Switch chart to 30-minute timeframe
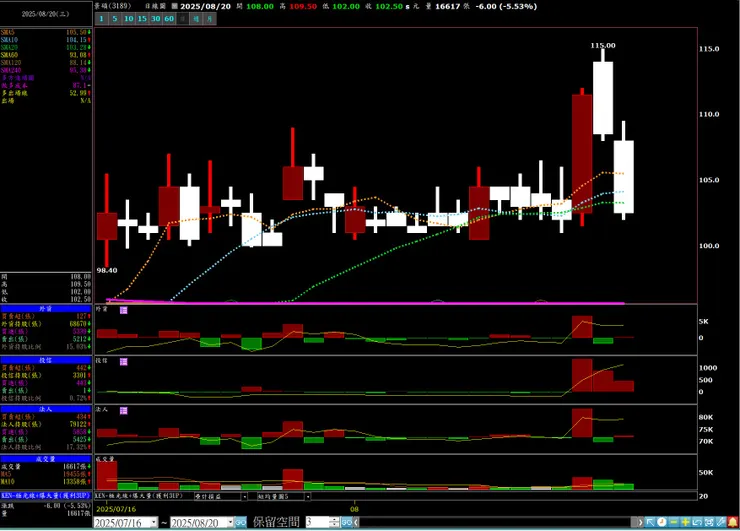Image resolution: width=740 pixels, height=531 pixels. coord(155,19)
